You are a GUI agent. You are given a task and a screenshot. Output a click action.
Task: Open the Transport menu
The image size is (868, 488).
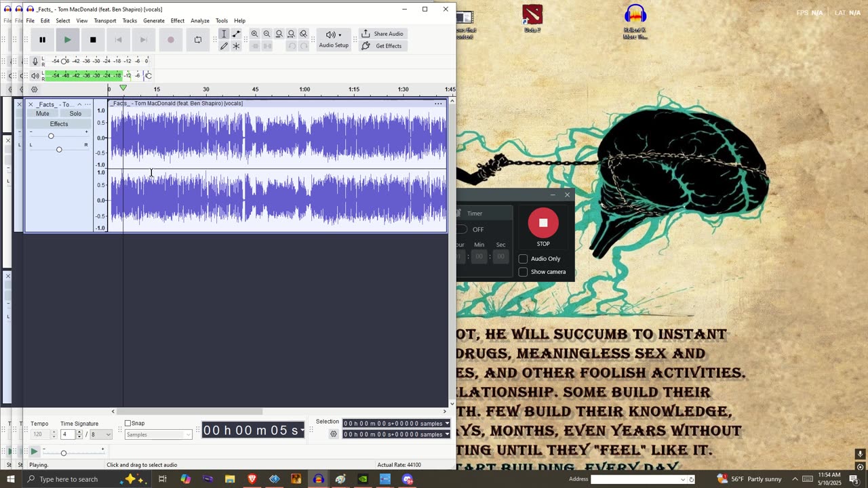[x=105, y=20]
